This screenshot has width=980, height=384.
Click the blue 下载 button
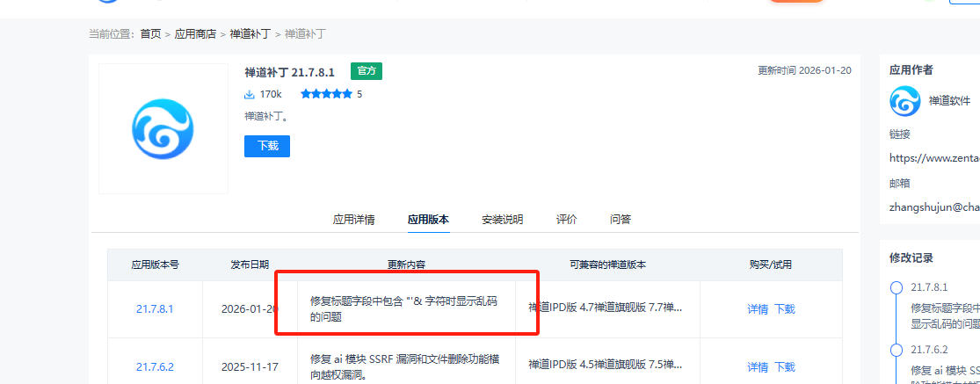pyautogui.click(x=267, y=146)
